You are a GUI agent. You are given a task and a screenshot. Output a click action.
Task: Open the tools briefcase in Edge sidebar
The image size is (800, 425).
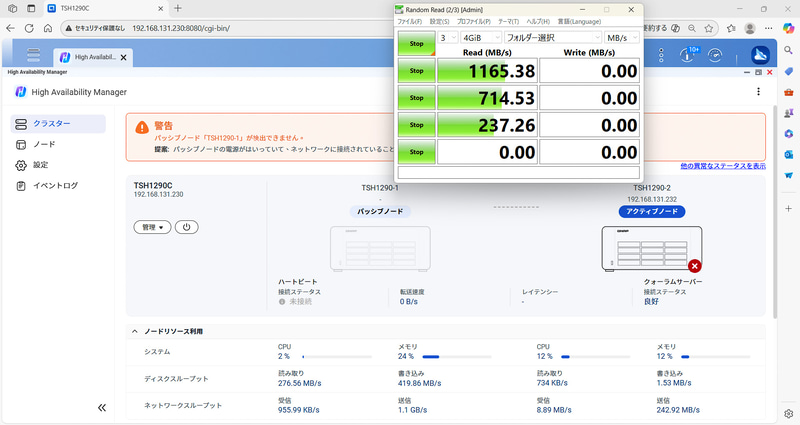tap(789, 92)
